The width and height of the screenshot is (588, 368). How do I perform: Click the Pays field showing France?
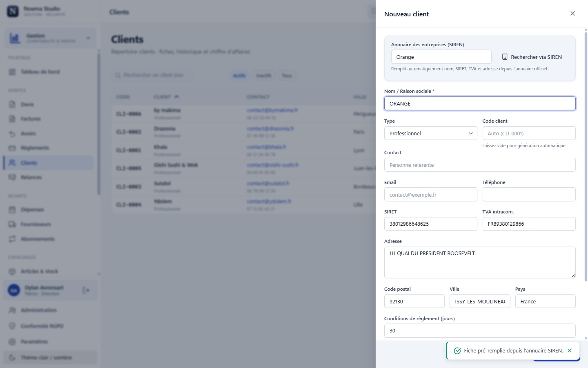click(545, 301)
